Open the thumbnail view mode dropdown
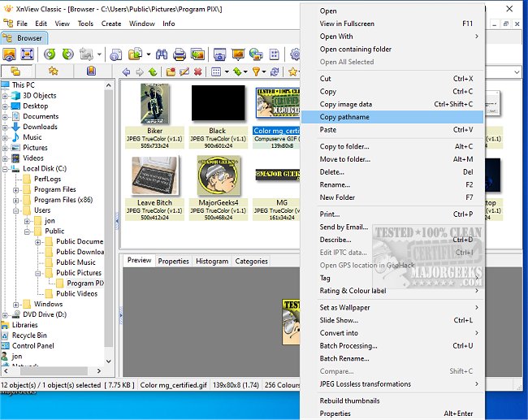Viewport: 528px width, 420px height. click(218, 72)
